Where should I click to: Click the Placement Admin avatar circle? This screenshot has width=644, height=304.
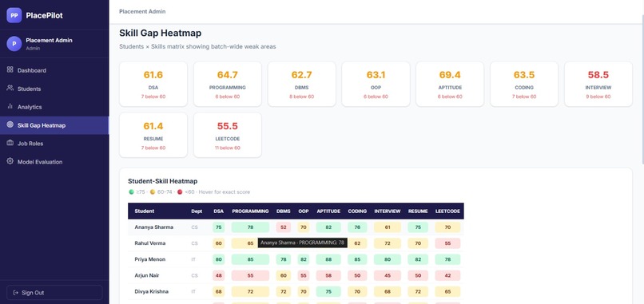(14, 44)
